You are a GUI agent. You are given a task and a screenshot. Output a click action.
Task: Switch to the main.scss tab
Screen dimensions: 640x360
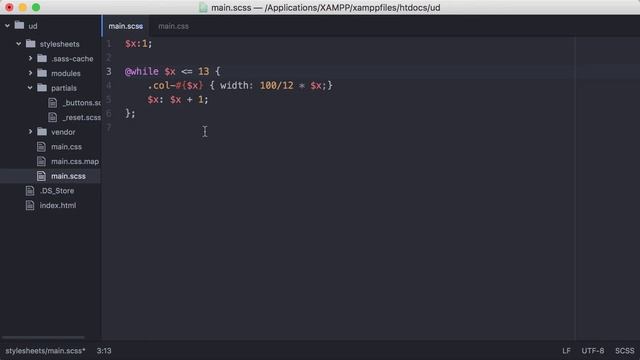coord(126,26)
